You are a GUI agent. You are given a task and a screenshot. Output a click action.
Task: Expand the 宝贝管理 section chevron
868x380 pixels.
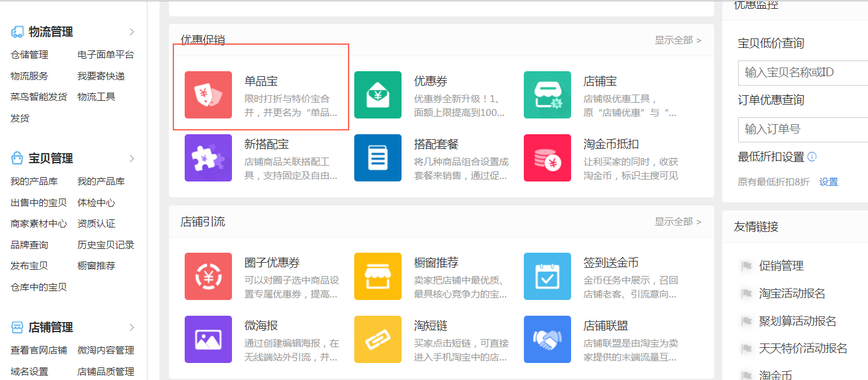click(132, 158)
